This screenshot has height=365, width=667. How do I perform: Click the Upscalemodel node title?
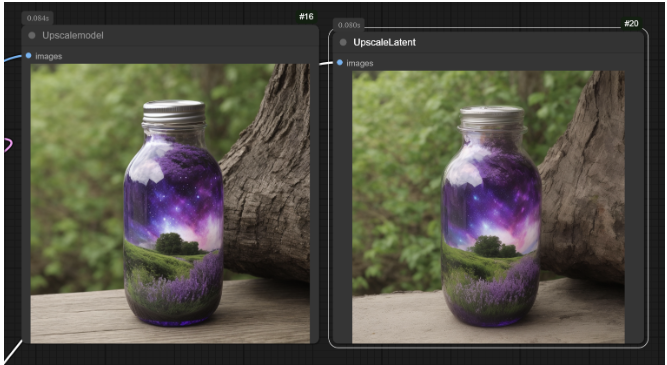click(73, 35)
